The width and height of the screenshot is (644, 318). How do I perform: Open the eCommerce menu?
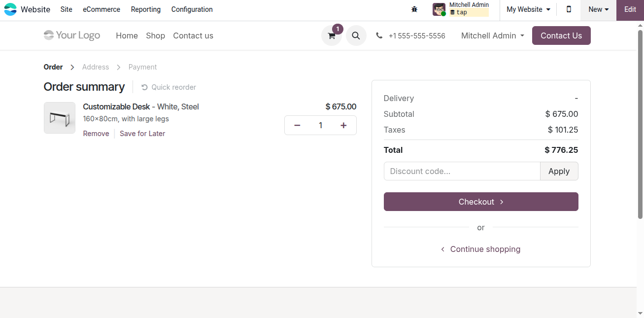[101, 9]
